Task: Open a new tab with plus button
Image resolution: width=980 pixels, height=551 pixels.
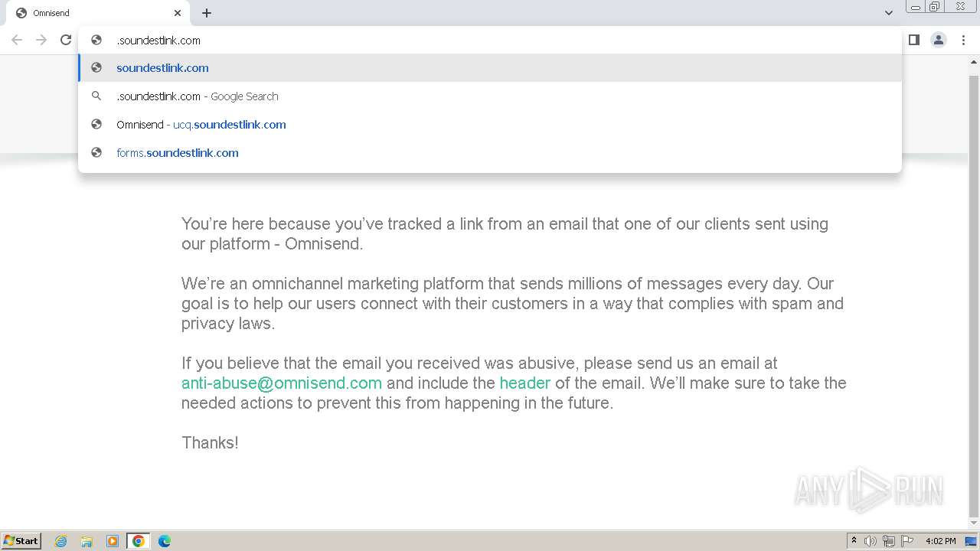Action: tap(207, 13)
